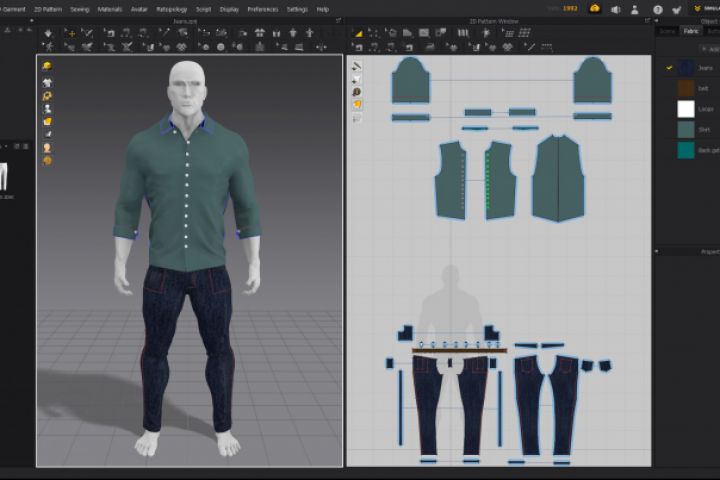
Task: Pop out the 2D Pattern Window
Action: [x=645, y=19]
